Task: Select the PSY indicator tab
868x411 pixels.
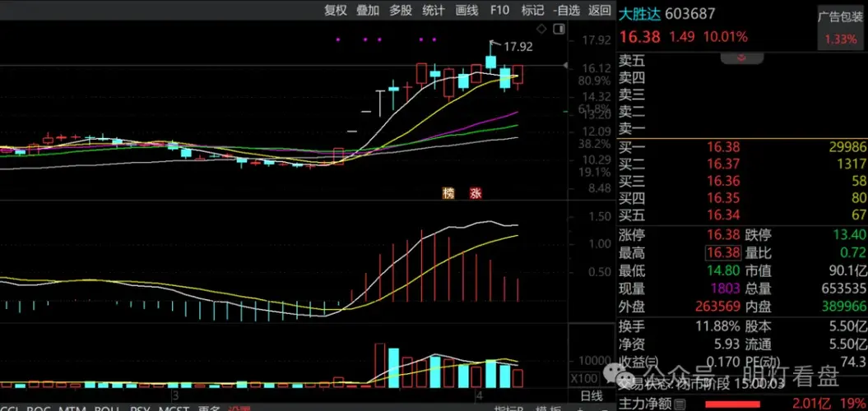Action: coord(140,409)
